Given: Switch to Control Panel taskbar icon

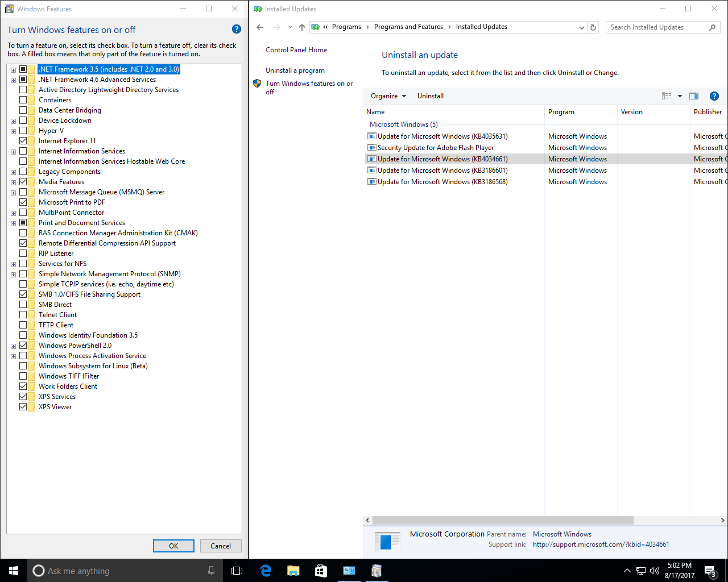Looking at the screenshot, I should tap(349, 571).
